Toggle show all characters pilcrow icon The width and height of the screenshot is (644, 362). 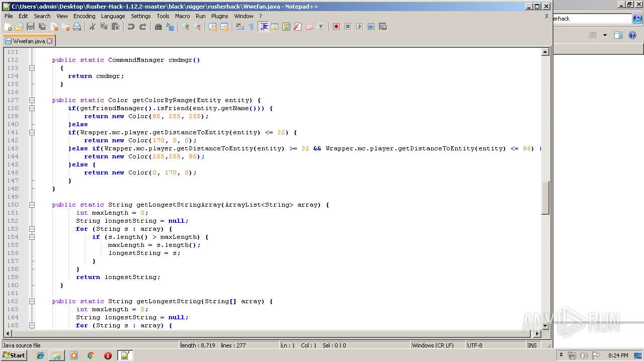[251, 27]
